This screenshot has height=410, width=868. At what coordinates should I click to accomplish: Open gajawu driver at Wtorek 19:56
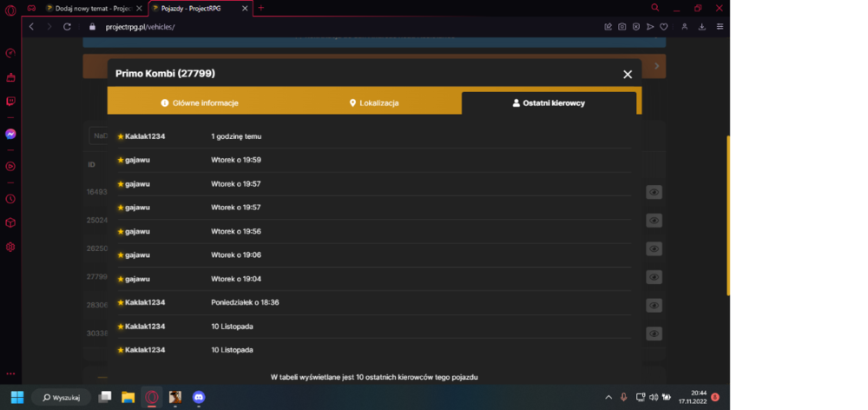137,231
